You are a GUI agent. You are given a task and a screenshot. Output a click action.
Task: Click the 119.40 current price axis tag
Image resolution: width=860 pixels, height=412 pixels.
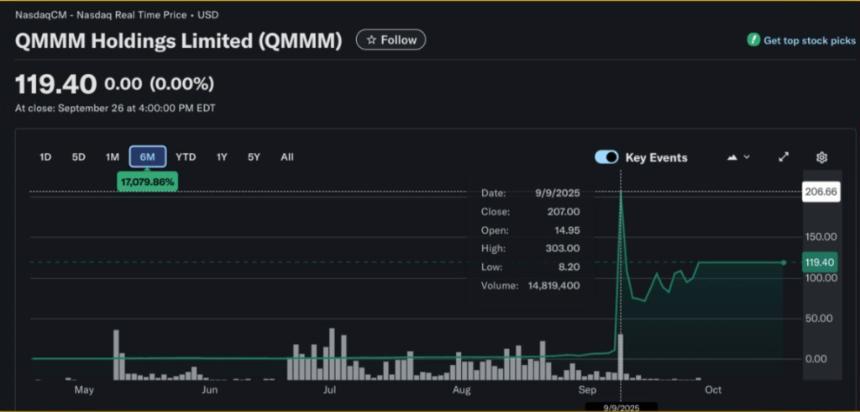coord(819,263)
